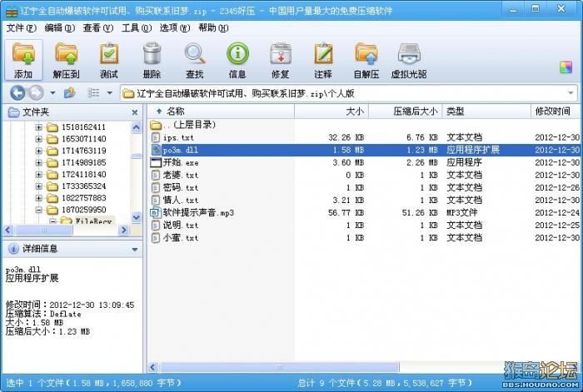Click the 注释 (Comment) toolbar icon

pyautogui.click(x=323, y=60)
